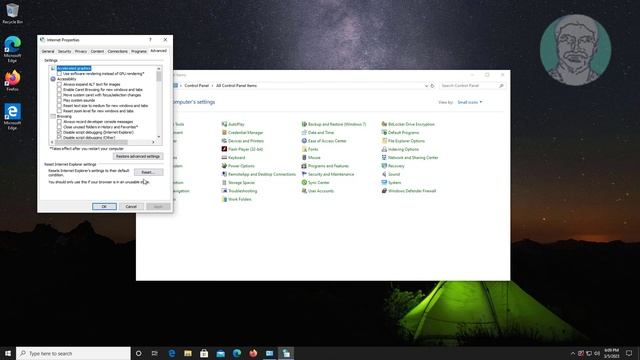Open Indexing Options in Control Panel
Screen dimensions: 640x360
coord(400,149)
